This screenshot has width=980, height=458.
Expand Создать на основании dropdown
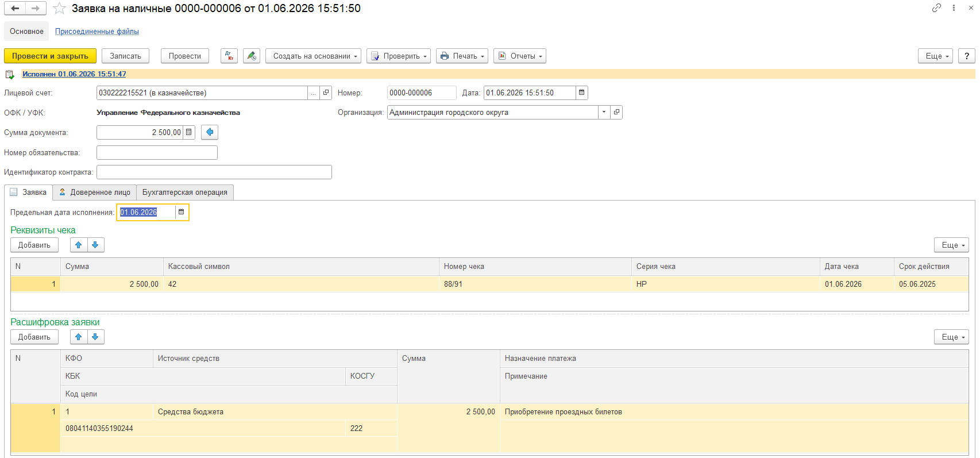point(313,56)
